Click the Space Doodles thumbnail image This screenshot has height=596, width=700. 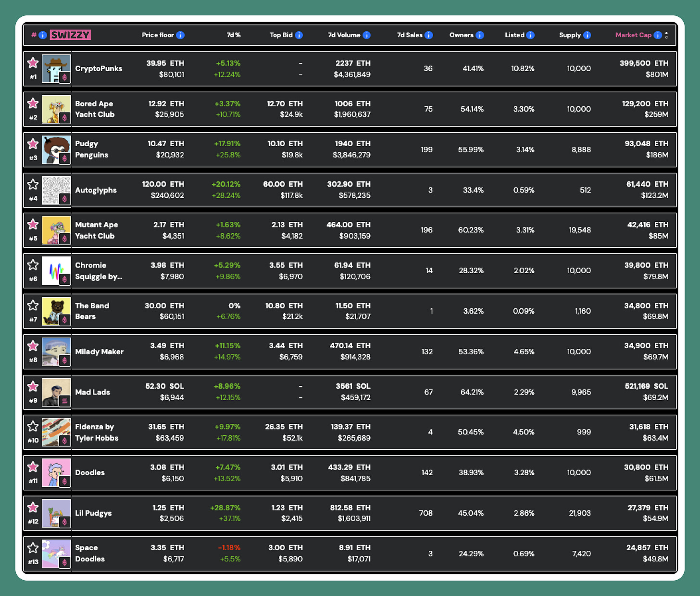[56, 554]
